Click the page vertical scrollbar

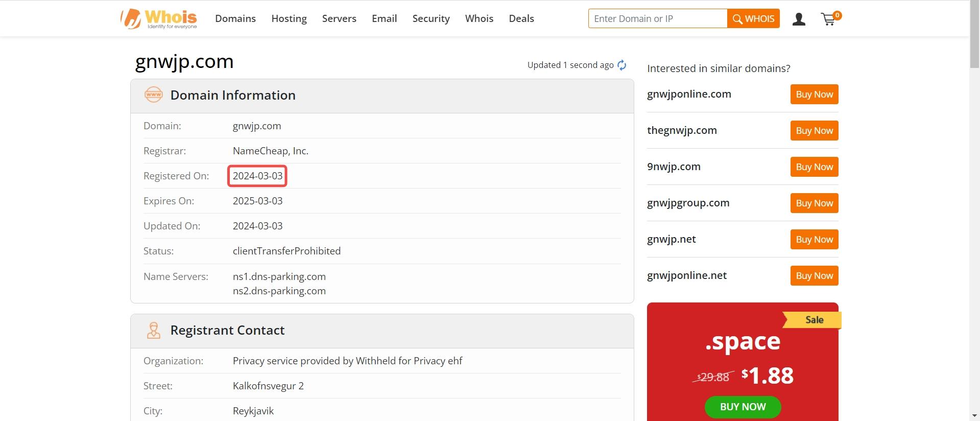974,211
